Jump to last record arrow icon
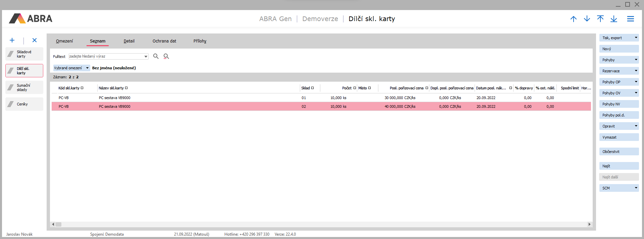644x239 pixels. (x=614, y=19)
